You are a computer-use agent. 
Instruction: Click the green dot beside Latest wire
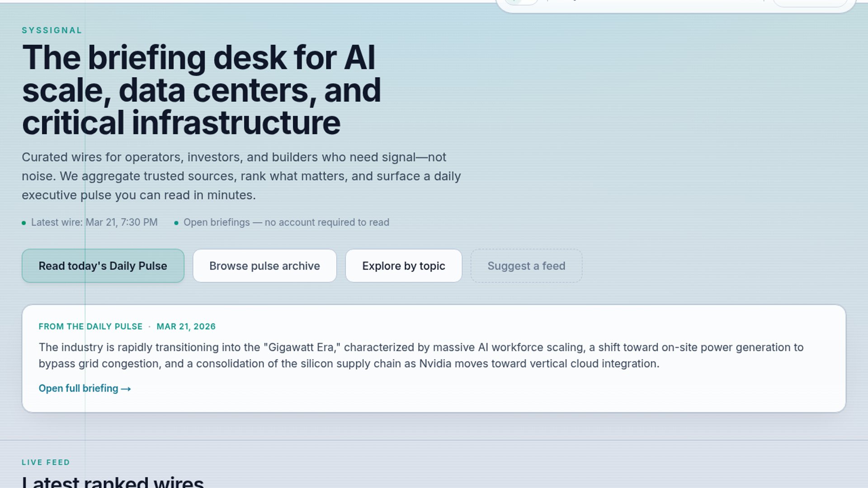24,223
